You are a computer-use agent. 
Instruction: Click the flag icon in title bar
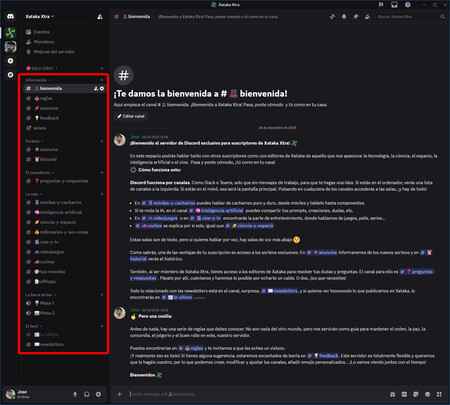[381, 5]
